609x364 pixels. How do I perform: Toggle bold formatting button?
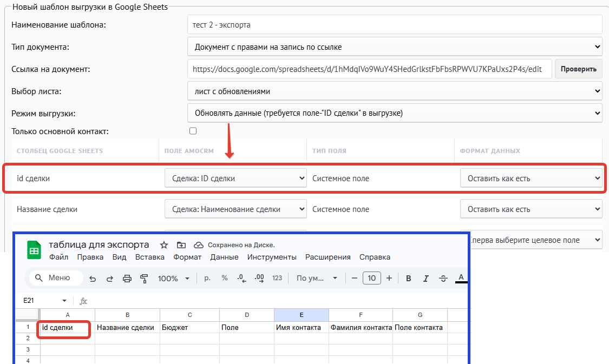408,278
